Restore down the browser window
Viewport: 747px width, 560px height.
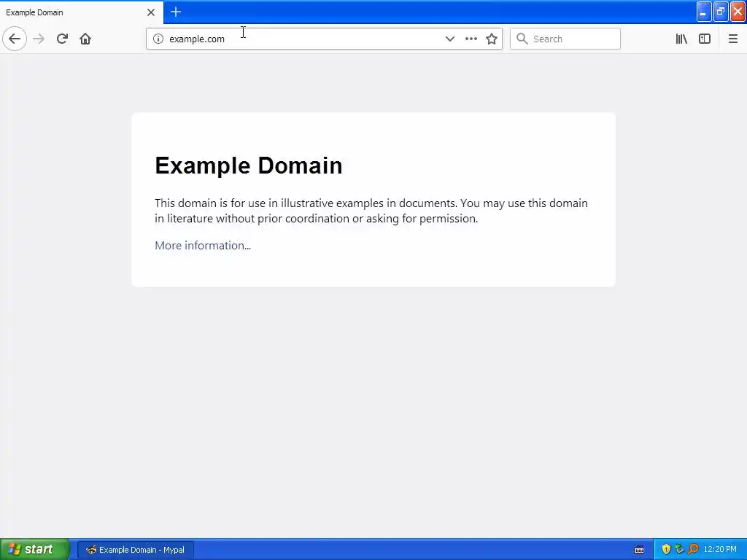click(721, 12)
